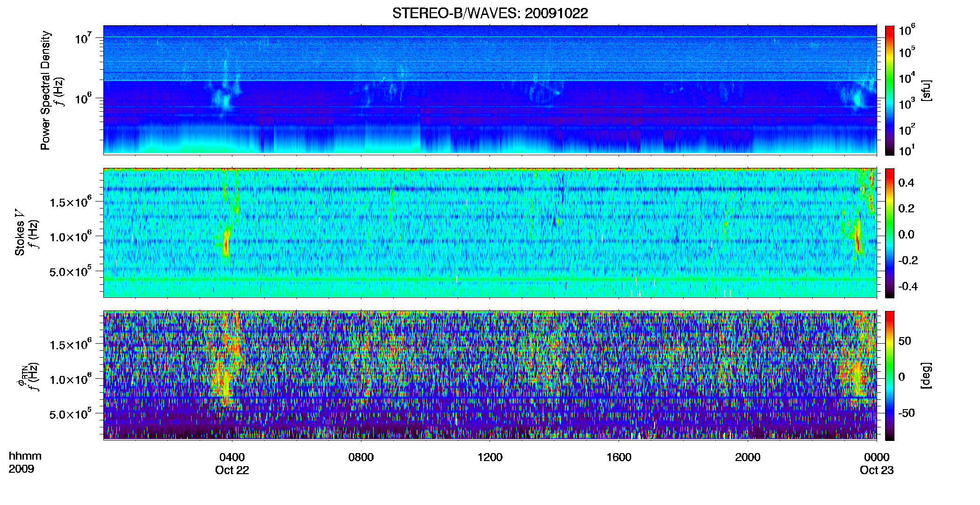The height and width of the screenshot is (505, 980).
Task: Click the Stokes V axis label
Action: [20, 232]
